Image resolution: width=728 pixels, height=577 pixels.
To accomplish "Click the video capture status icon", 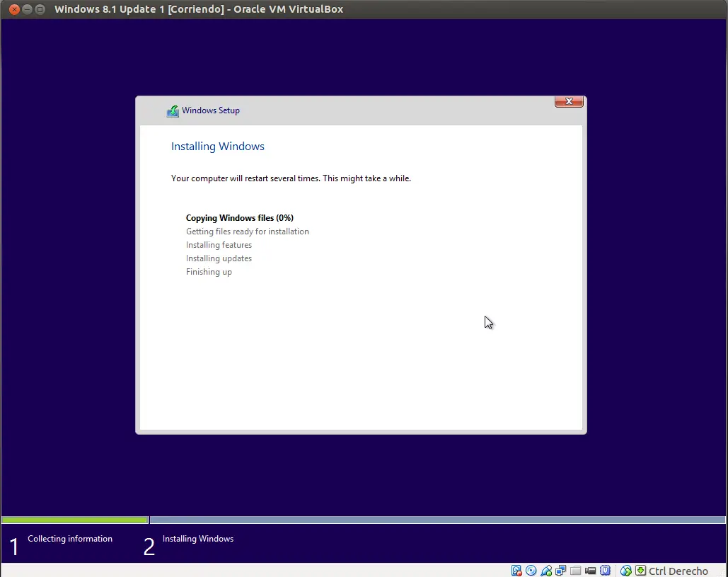I will (x=591, y=571).
